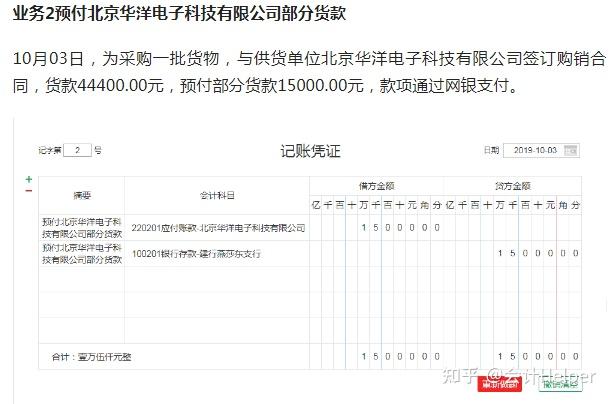Click the credit amount 1500000 in second row
Screen dimensions: 612x404
[x=538, y=253]
